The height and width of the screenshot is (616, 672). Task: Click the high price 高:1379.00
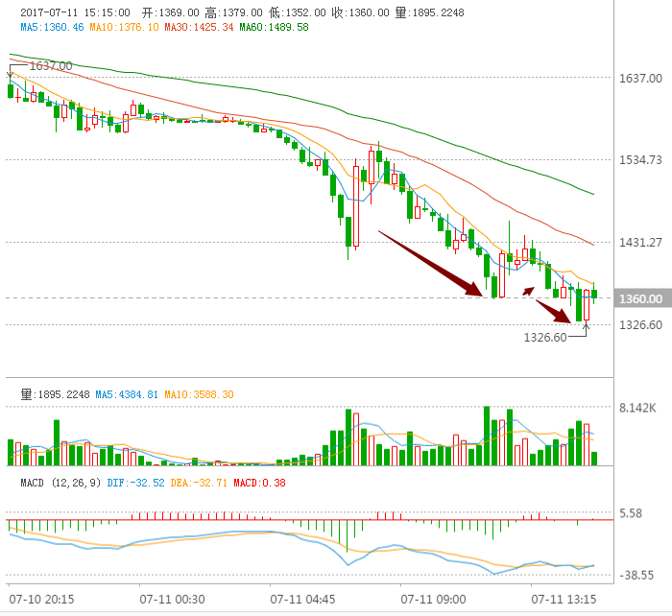coord(233,12)
